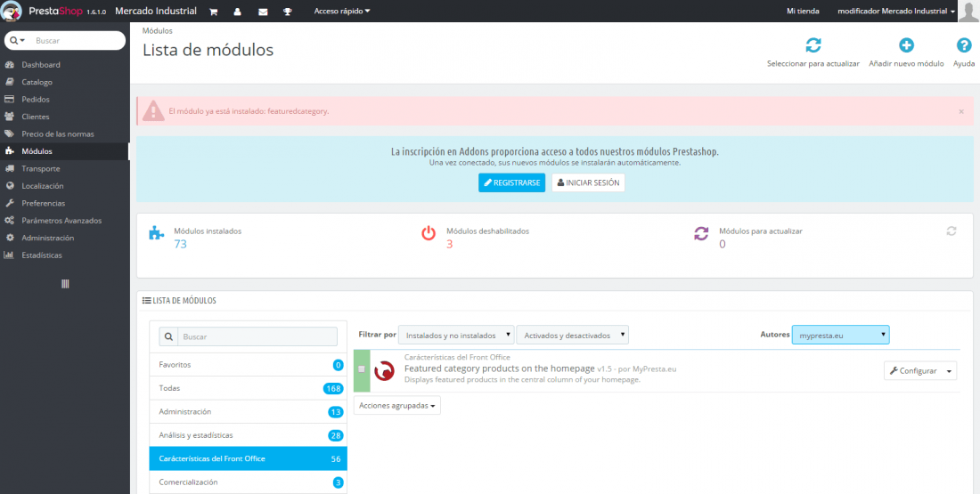Viewport: 980px width, 494px height.
Task: Click the user avatar in top right
Action: (968, 11)
